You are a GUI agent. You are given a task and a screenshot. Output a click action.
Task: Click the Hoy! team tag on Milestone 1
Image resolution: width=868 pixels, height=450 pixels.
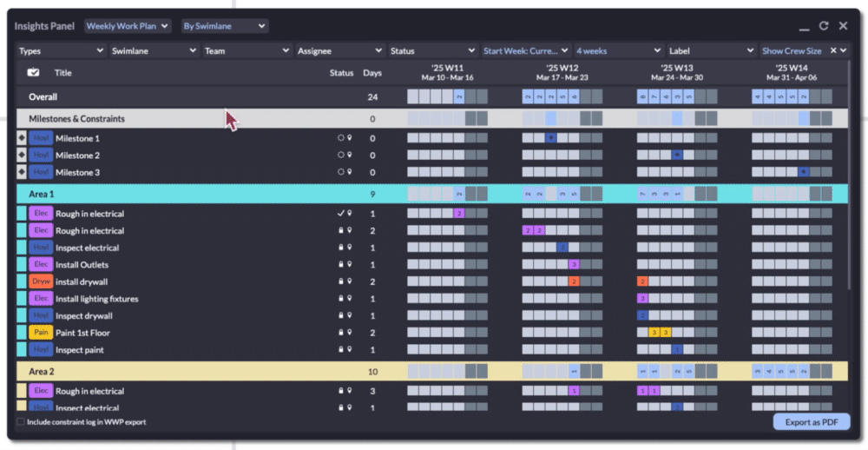click(x=41, y=138)
